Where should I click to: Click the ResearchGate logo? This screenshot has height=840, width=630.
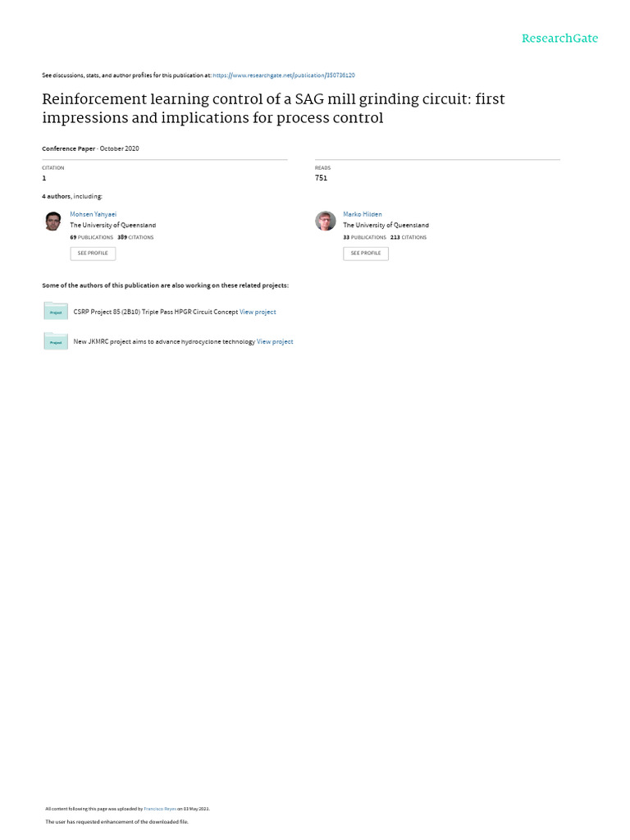[x=559, y=38]
